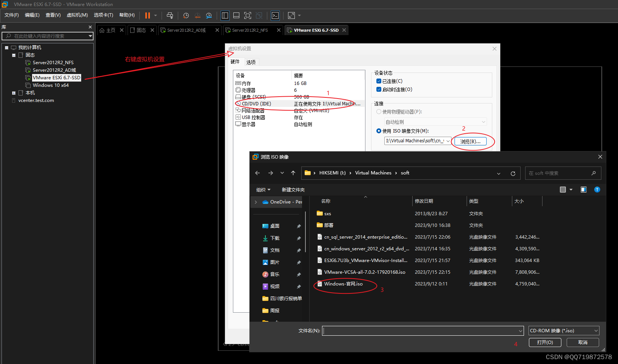Open the snapshot manager toolbar icon
The height and width of the screenshot is (364, 618).
209,15
